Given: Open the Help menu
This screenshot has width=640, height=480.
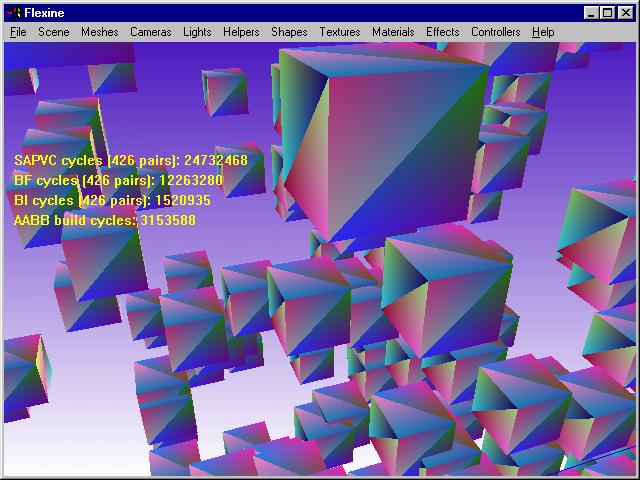Looking at the screenshot, I should point(543,32).
